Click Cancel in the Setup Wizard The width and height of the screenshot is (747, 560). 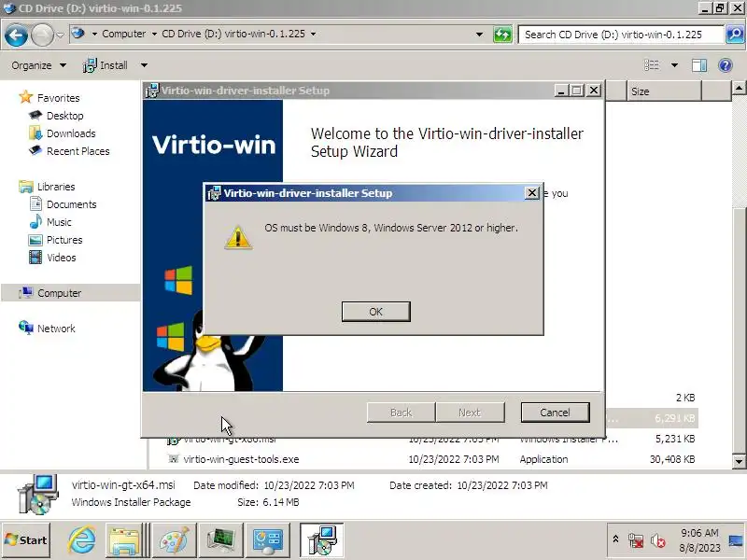point(555,413)
